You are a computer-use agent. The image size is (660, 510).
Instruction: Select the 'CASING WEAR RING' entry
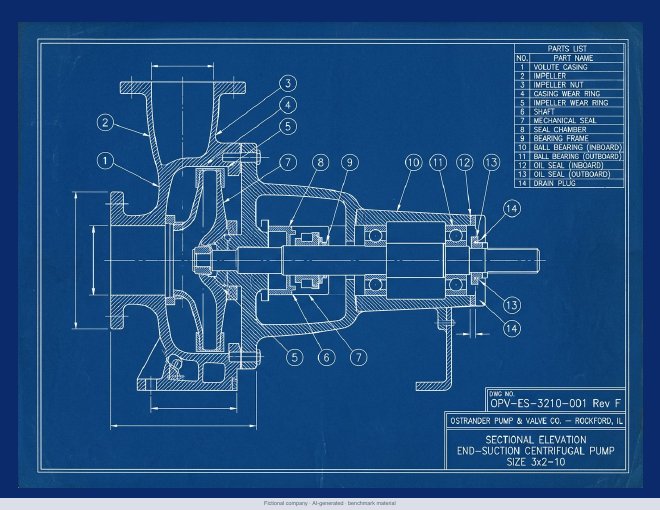567,94
